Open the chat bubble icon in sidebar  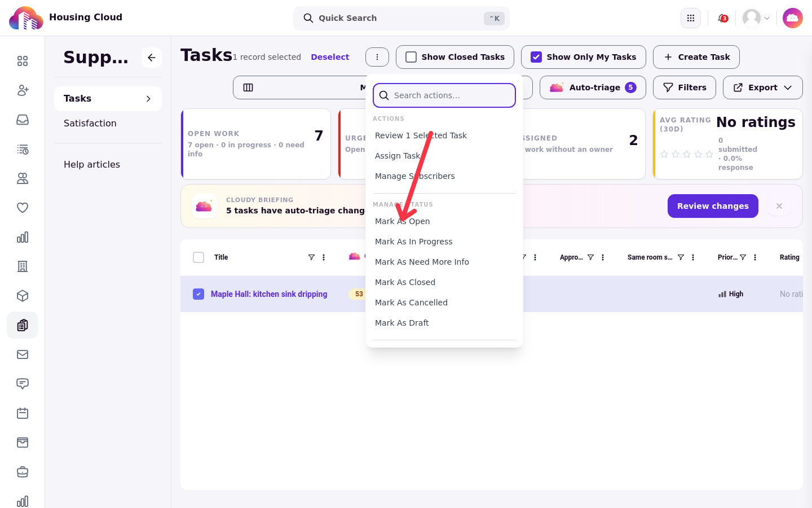coord(23,384)
